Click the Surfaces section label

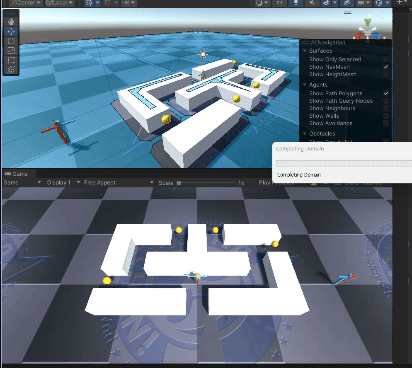pos(320,51)
